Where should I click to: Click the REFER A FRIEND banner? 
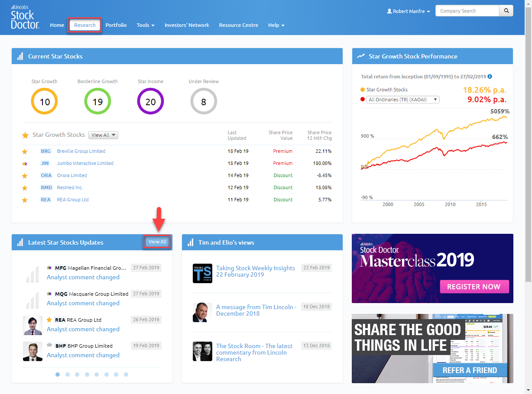click(469, 370)
